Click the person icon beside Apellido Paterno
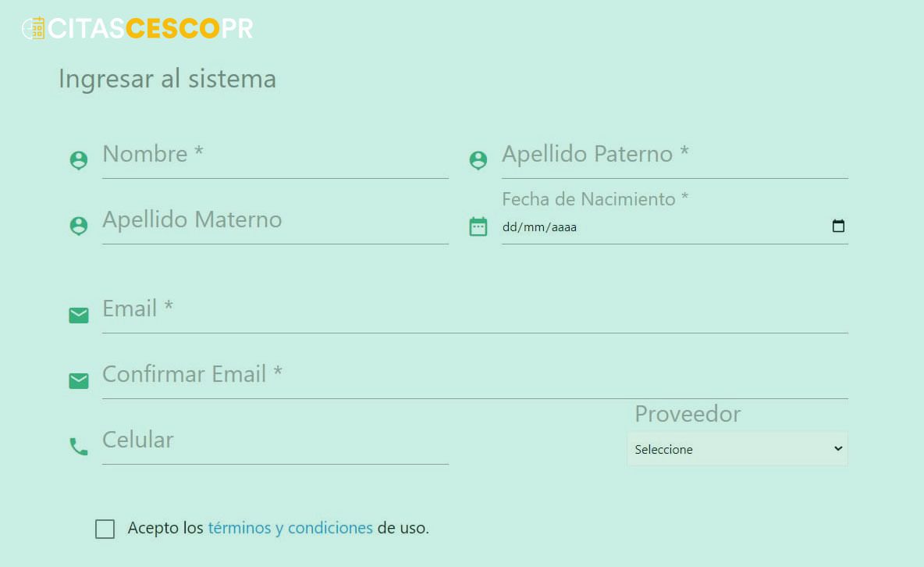 pos(478,160)
